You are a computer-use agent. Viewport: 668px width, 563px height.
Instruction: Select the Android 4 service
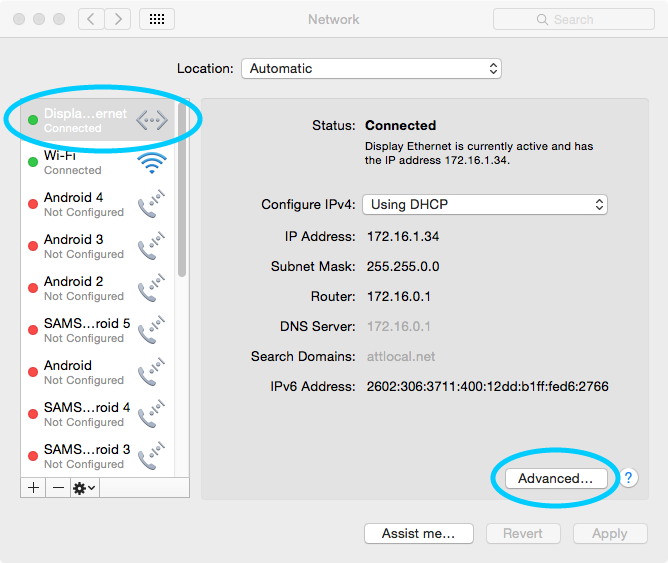click(x=98, y=204)
